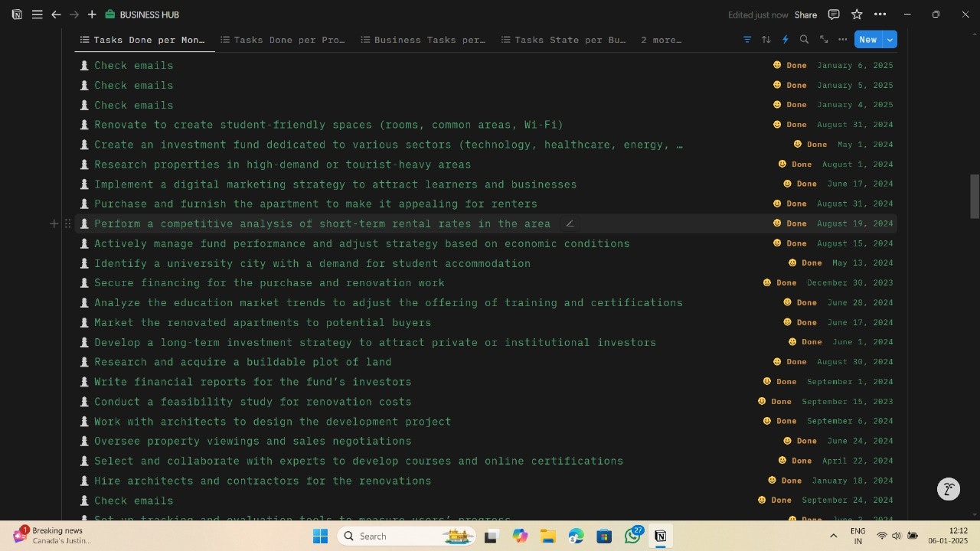Open 'Actively manage fund performance' task
Image resolution: width=980 pixels, height=551 pixels.
click(362, 243)
